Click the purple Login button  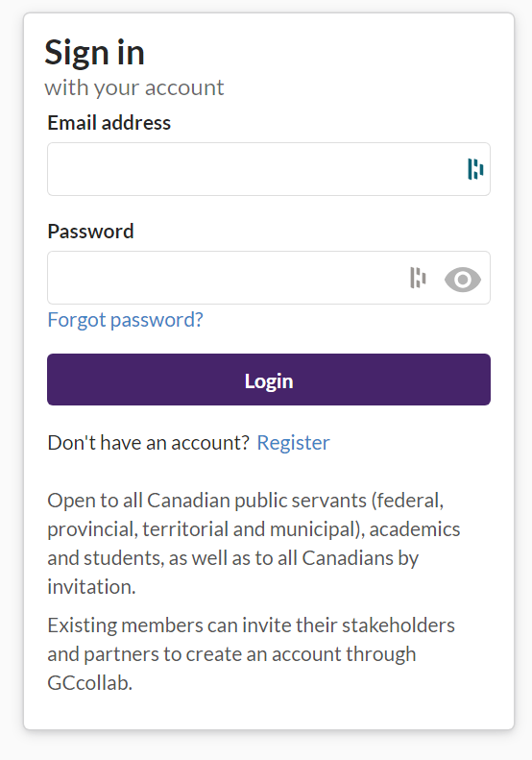click(269, 380)
